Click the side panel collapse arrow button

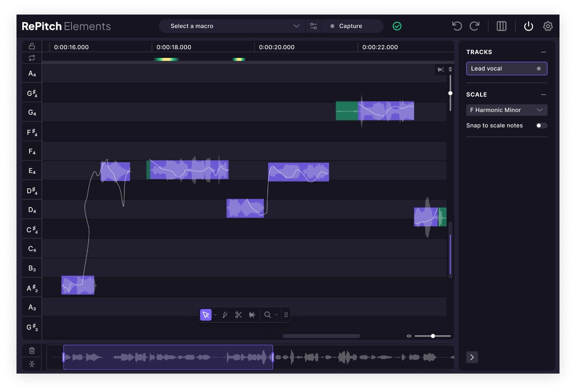[x=472, y=357]
